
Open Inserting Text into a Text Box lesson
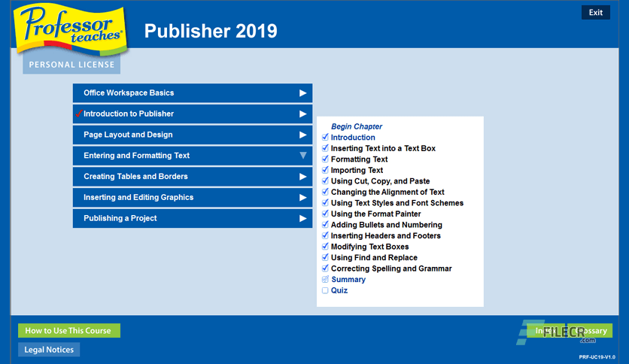(383, 148)
